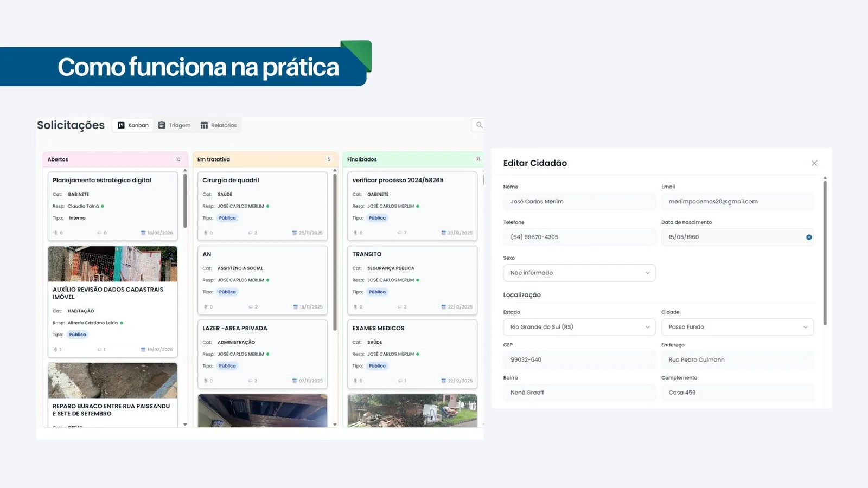
Task: Click the Kanban board icon
Action: [122, 125]
